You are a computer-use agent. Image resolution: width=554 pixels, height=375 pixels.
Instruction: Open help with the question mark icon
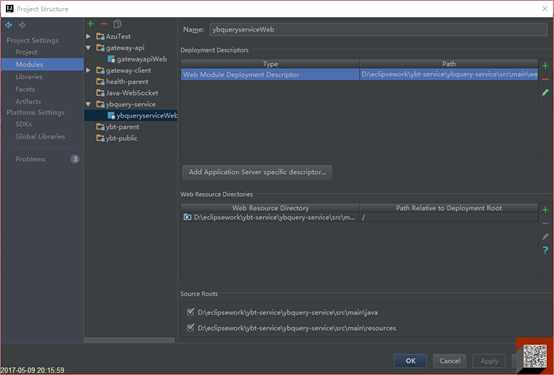coord(546,251)
